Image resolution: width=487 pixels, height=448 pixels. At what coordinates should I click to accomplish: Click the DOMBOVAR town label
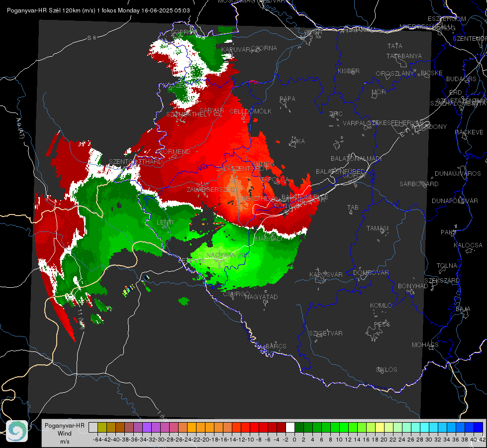371,273
